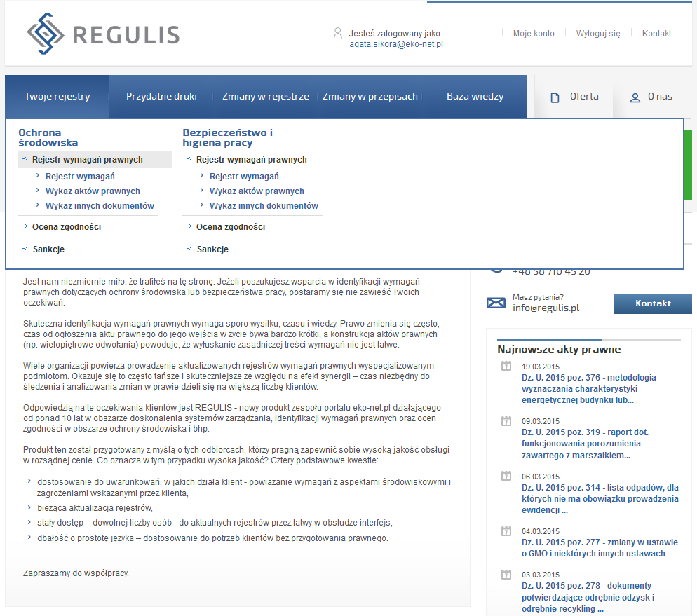Click calendar icon for the 19.03.2015 entry
The image size is (697, 616).
pos(506,366)
